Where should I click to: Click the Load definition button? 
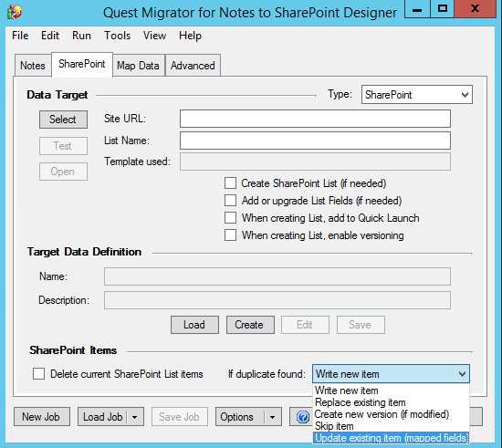tap(194, 325)
